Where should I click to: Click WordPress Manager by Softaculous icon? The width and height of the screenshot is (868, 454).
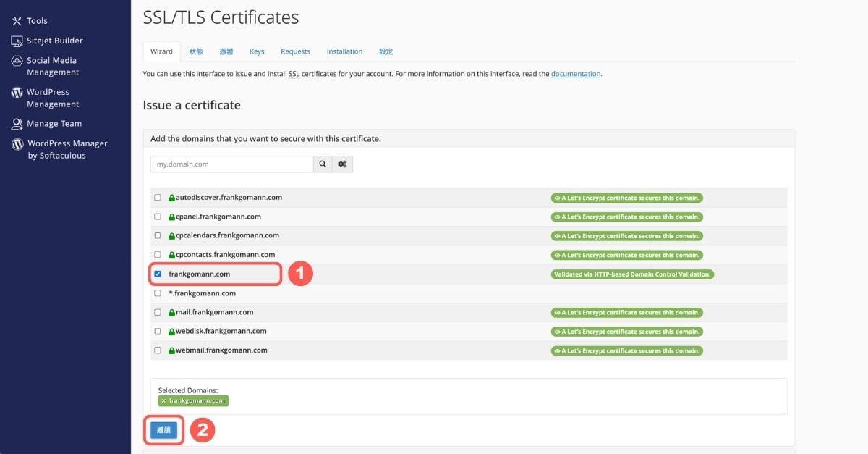17,144
